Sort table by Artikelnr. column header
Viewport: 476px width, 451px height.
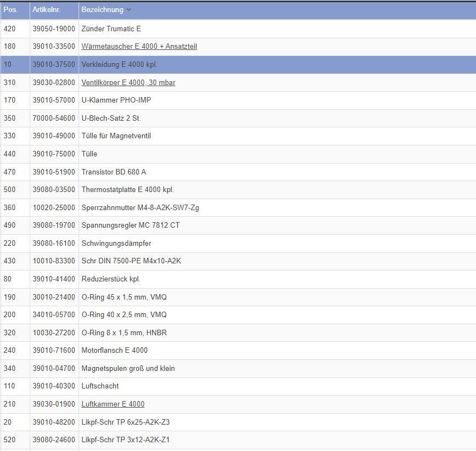tap(46, 10)
